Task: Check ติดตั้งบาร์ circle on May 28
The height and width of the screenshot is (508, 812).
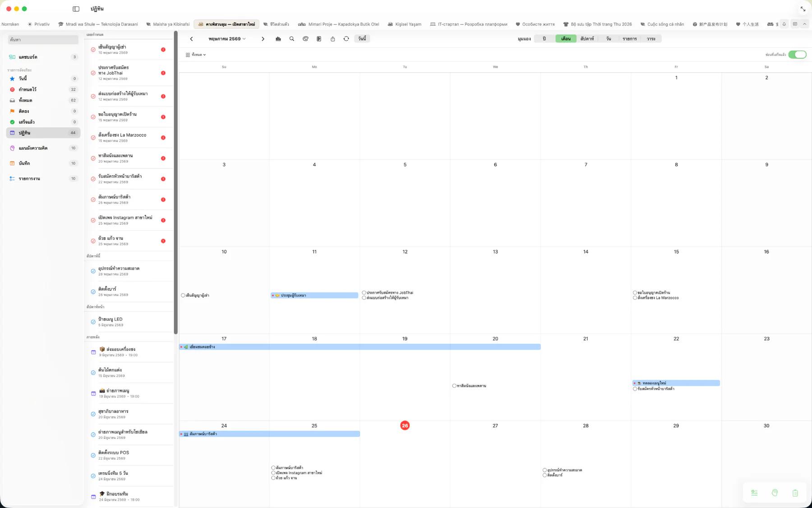Action: tap(544, 475)
